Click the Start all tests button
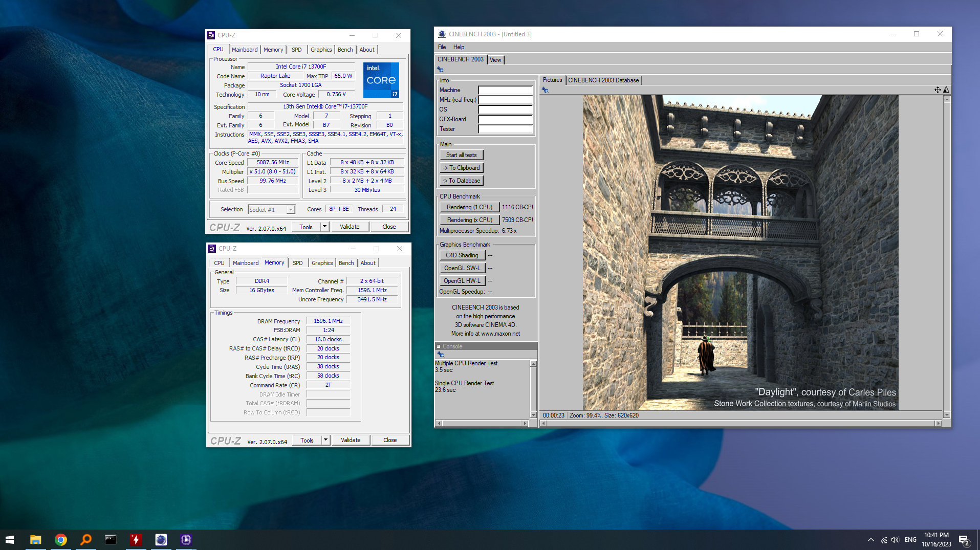 click(x=461, y=155)
